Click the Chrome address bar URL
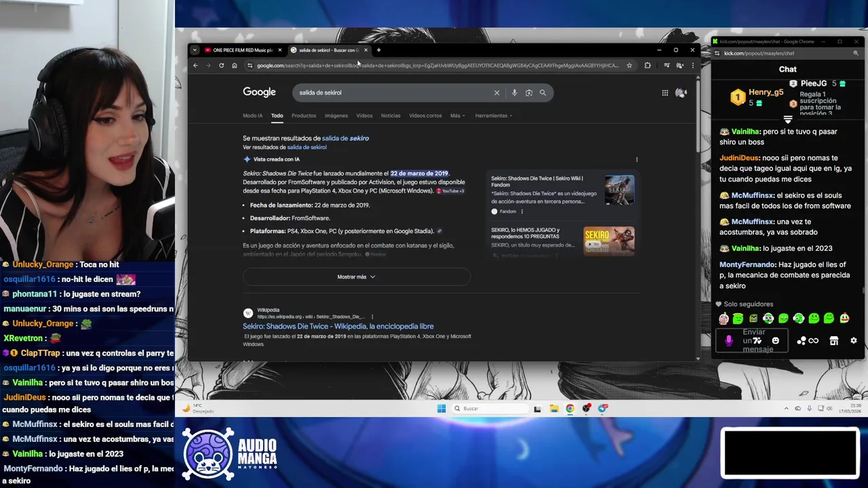The width and height of the screenshot is (868, 488). tap(437, 66)
